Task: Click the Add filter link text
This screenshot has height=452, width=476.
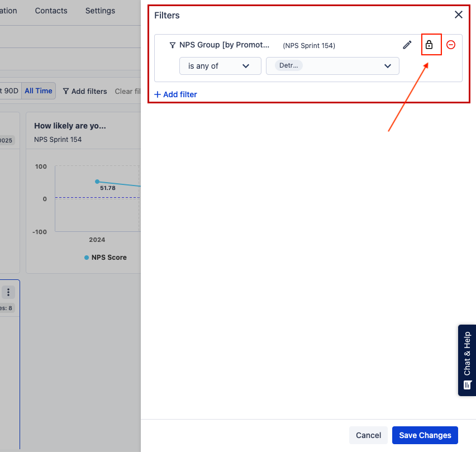Action: (180, 94)
